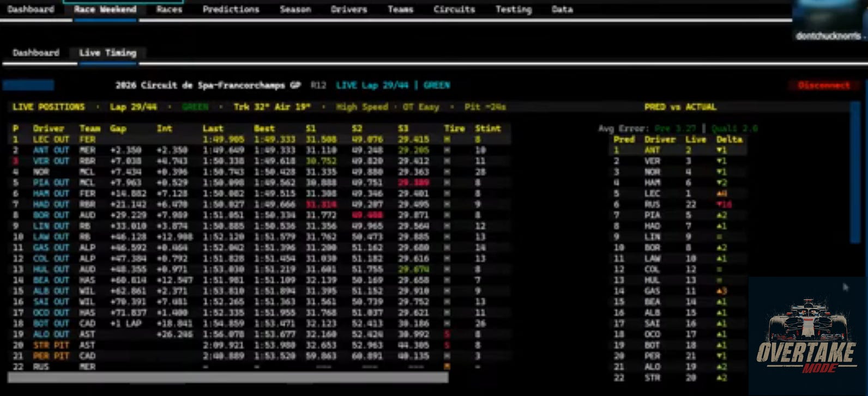Click the 'R12' round label
This screenshot has width=868, height=396.
click(x=318, y=85)
